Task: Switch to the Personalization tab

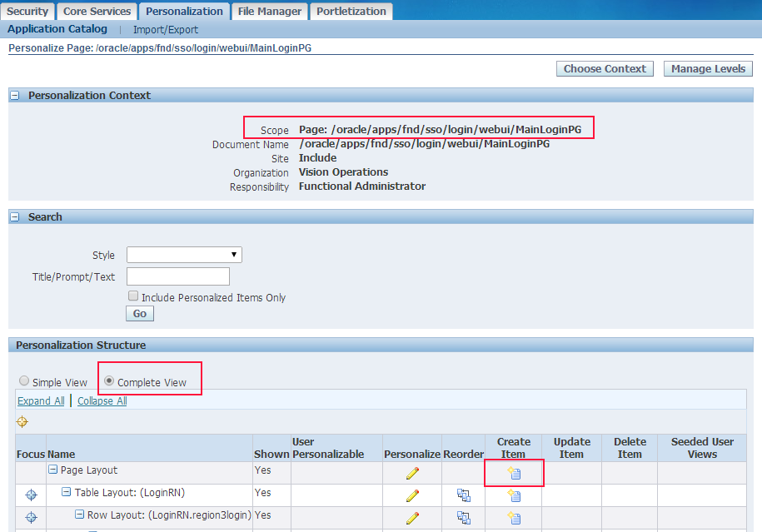Action: point(184,11)
